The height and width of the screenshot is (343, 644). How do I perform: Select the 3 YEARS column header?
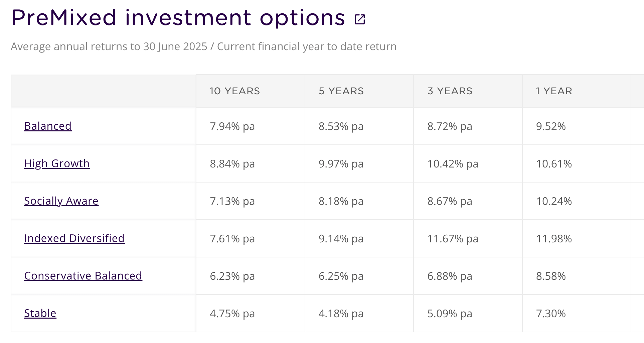pos(450,91)
